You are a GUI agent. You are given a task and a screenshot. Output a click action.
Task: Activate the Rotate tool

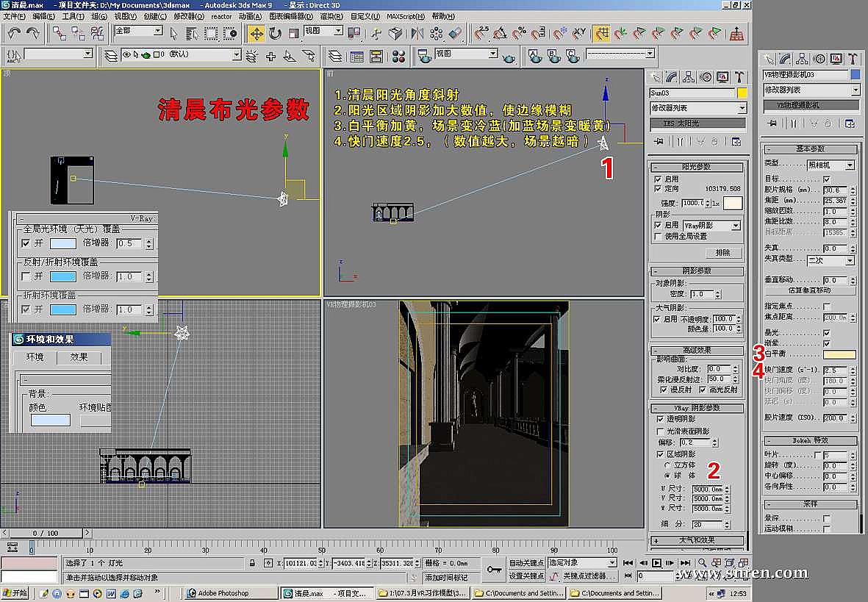pyautogui.click(x=275, y=33)
